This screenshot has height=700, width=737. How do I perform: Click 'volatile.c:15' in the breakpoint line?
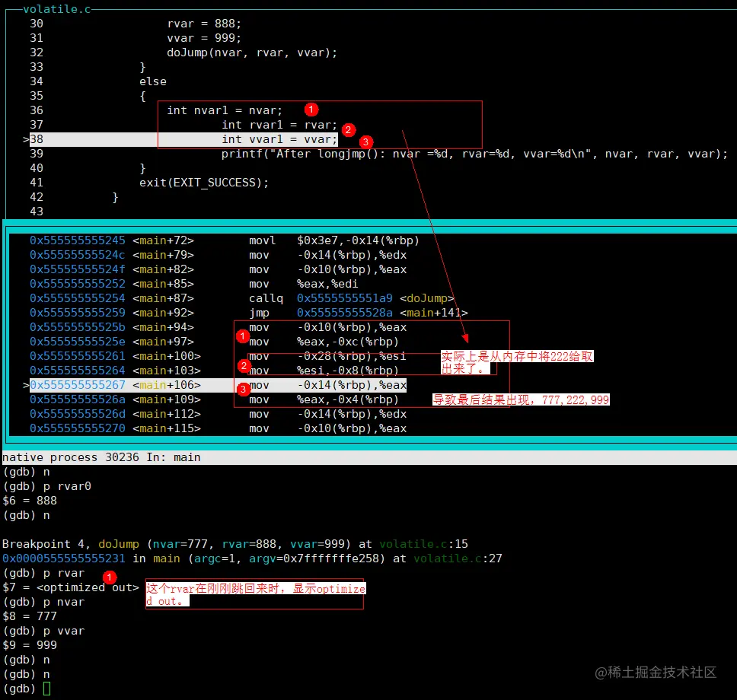(x=423, y=544)
